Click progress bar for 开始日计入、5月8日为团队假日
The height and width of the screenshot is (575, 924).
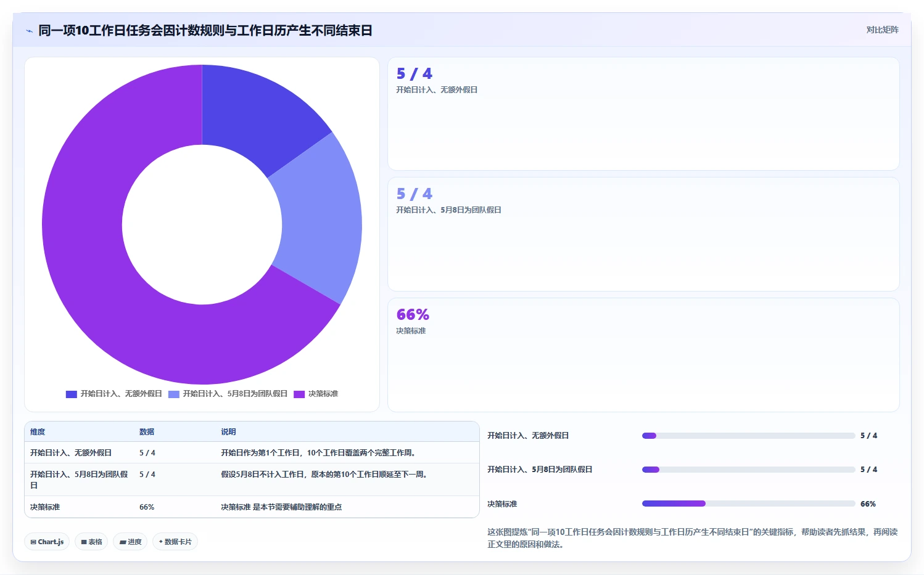click(748, 470)
